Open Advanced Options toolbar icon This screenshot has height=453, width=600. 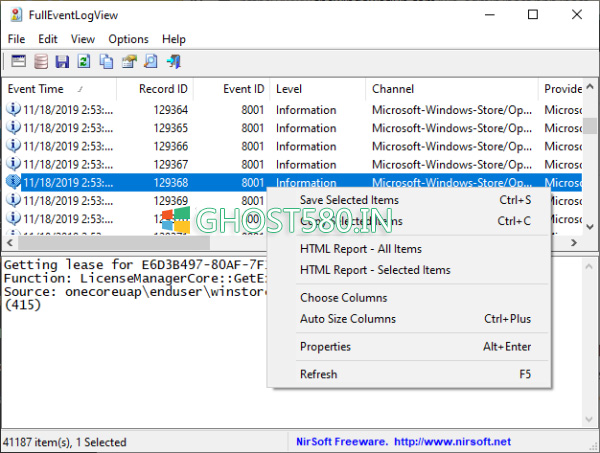[18, 61]
